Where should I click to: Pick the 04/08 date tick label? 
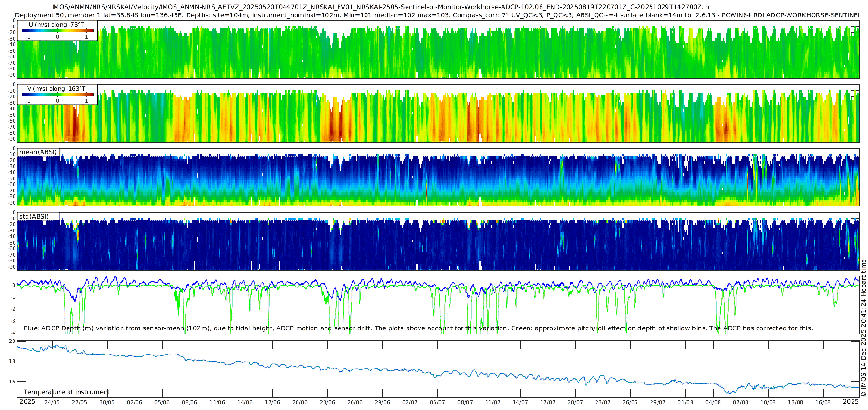713,402
